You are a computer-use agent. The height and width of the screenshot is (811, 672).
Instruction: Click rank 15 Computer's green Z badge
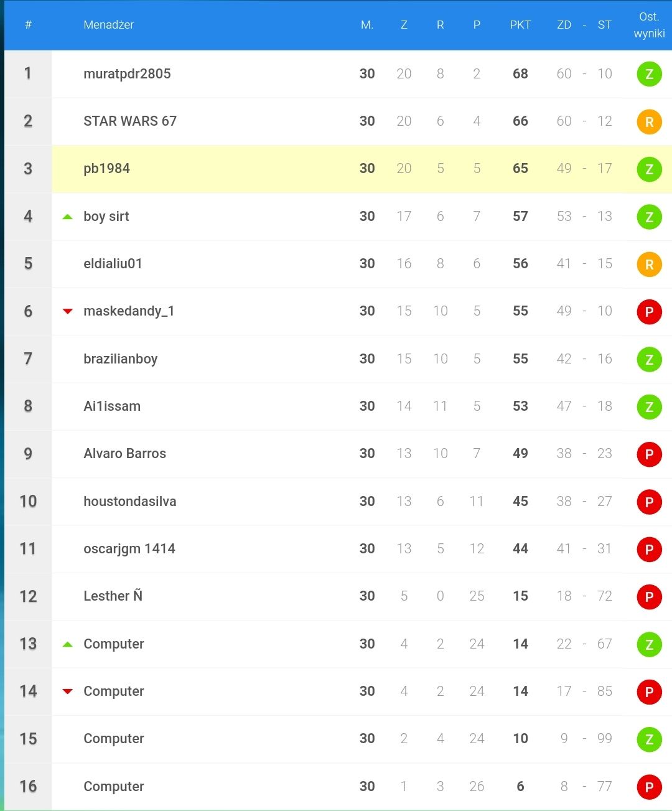(649, 739)
